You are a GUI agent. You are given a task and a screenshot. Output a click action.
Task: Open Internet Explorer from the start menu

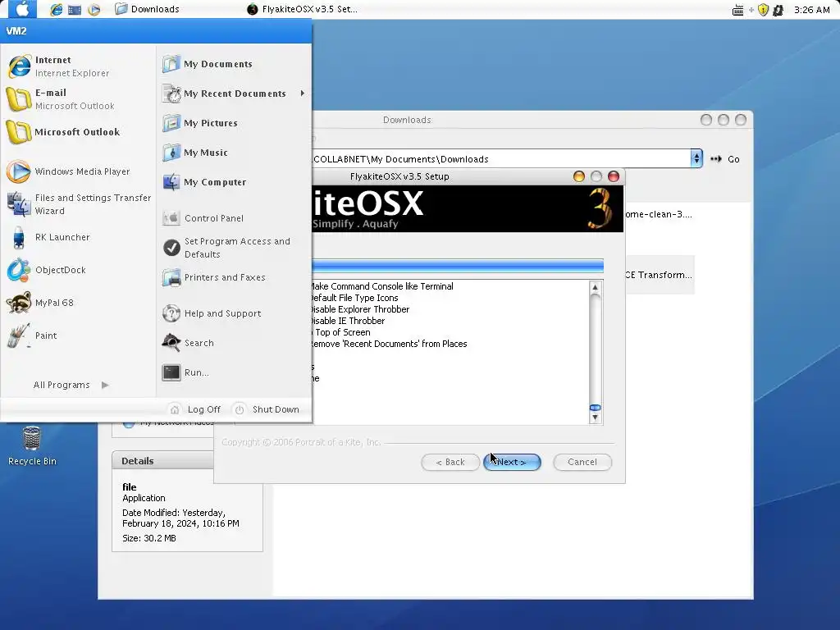[x=80, y=66]
